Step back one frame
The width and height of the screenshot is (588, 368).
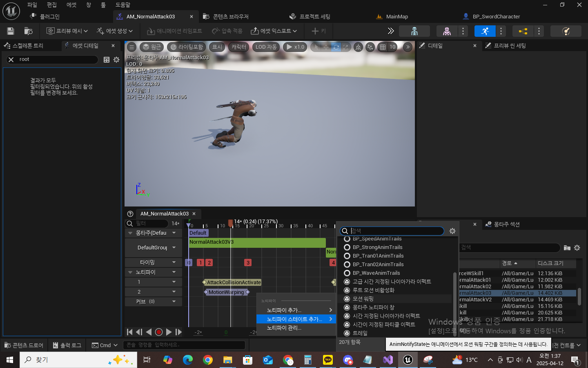tap(139, 332)
